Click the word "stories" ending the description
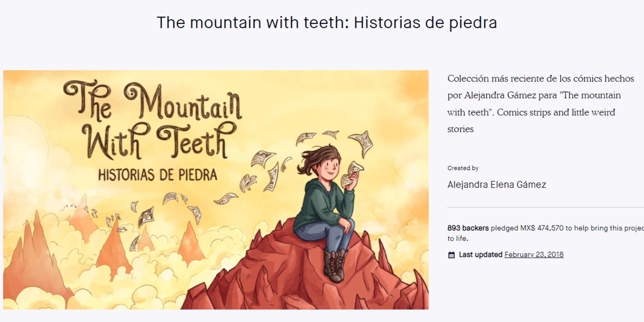Screen dimensions: 644x322 click(x=460, y=129)
